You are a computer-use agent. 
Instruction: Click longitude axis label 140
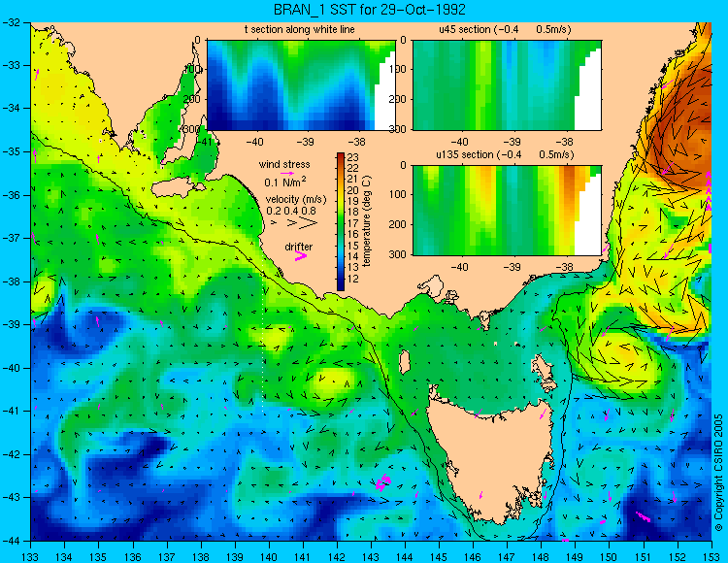click(269, 556)
